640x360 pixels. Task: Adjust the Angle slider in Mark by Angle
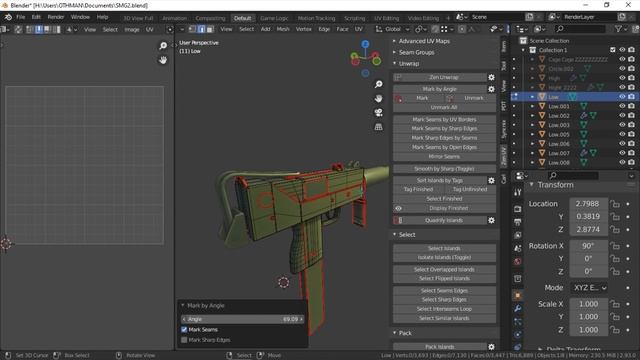coord(242,319)
